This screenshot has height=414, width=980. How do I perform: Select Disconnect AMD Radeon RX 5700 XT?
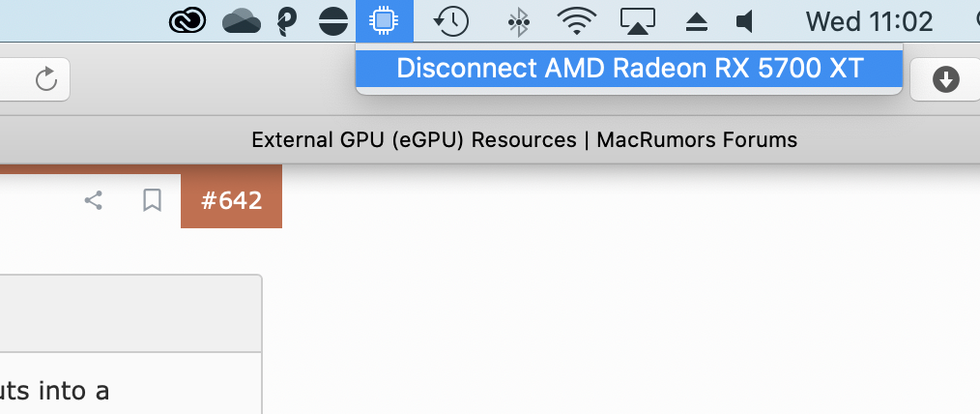click(629, 69)
